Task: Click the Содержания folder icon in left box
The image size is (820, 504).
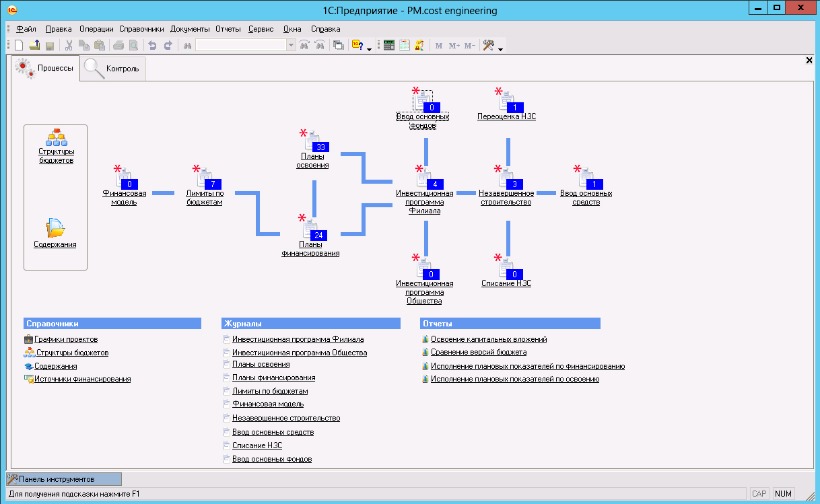Action: (x=55, y=229)
